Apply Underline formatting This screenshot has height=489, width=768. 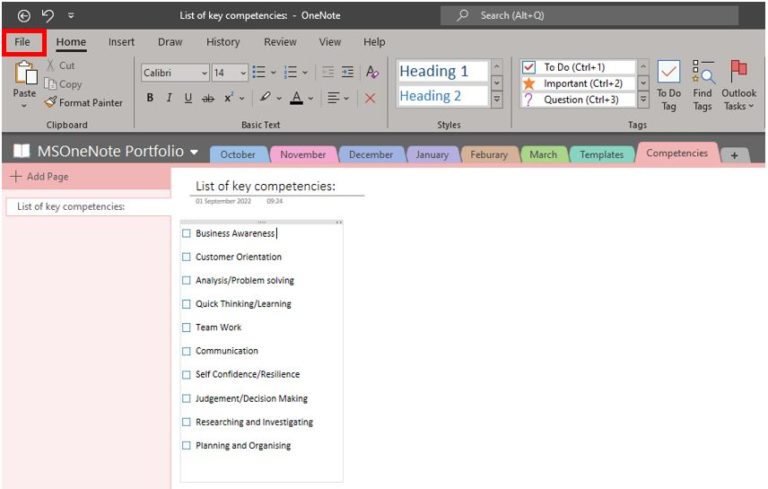tap(188, 98)
